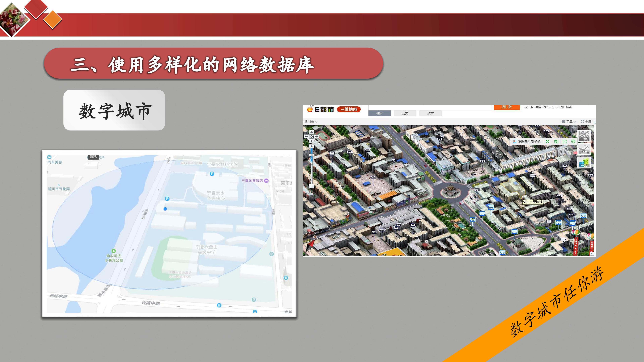Switch map to 二维 view

coord(584,136)
